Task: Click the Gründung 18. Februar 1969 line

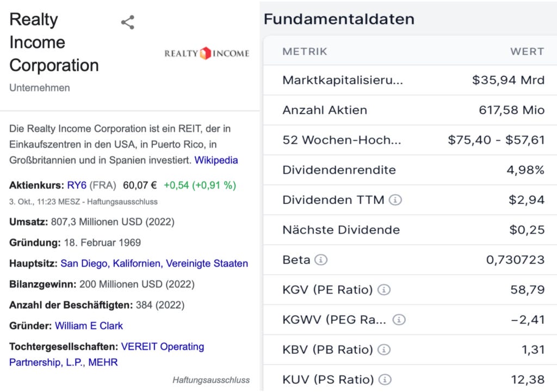Action: click(75, 243)
